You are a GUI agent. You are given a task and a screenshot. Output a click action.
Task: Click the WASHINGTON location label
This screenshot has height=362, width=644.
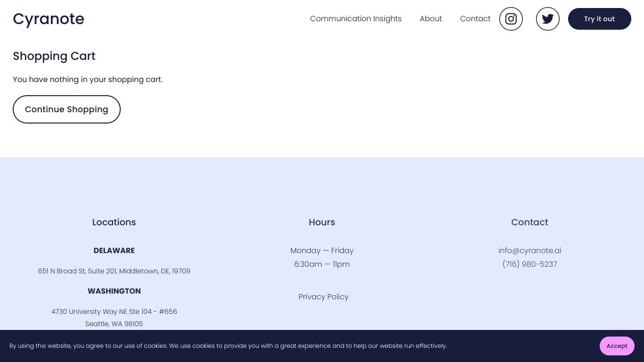coord(114,291)
